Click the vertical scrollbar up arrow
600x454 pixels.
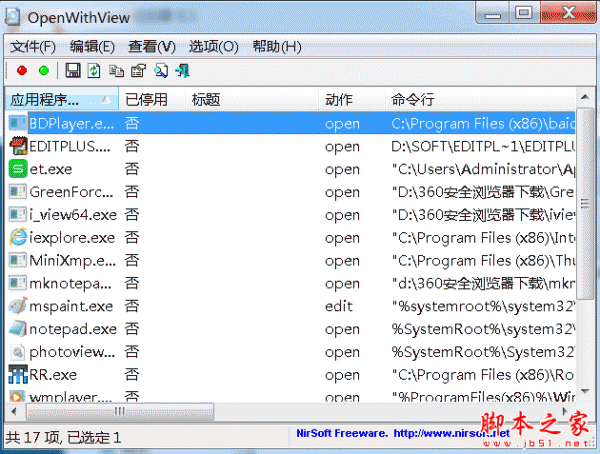(x=585, y=97)
